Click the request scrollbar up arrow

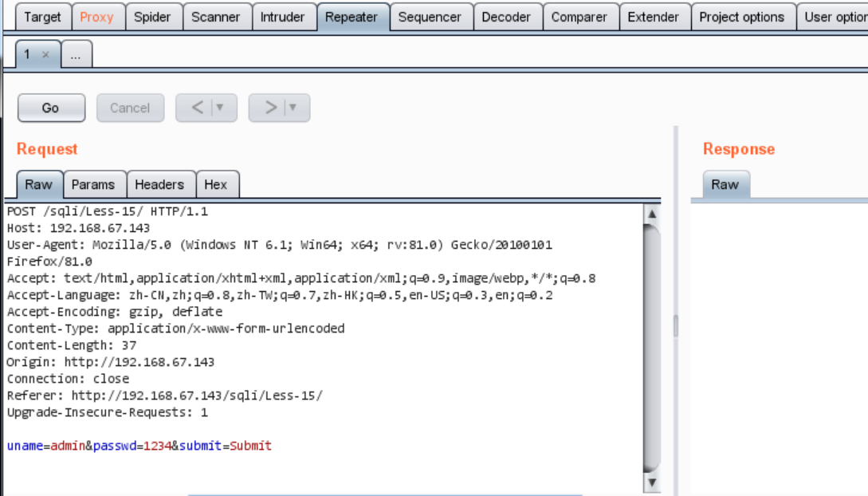tap(652, 215)
